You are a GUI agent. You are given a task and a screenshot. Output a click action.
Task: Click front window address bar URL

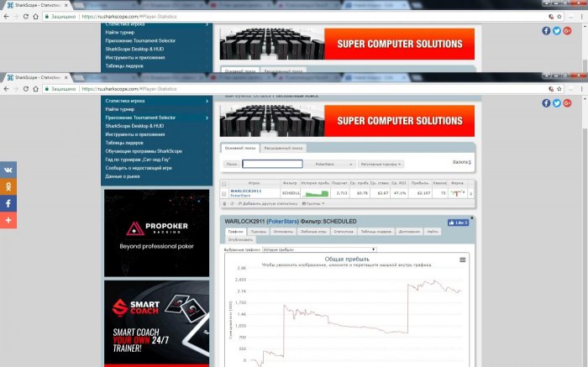129,89
